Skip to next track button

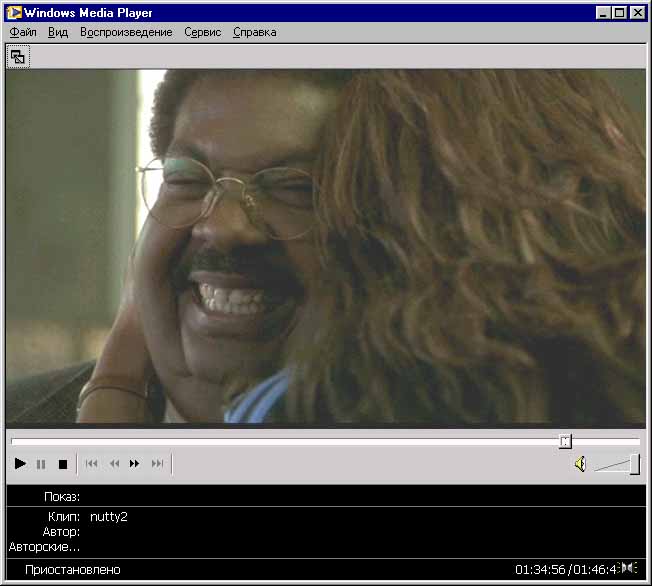click(x=157, y=463)
